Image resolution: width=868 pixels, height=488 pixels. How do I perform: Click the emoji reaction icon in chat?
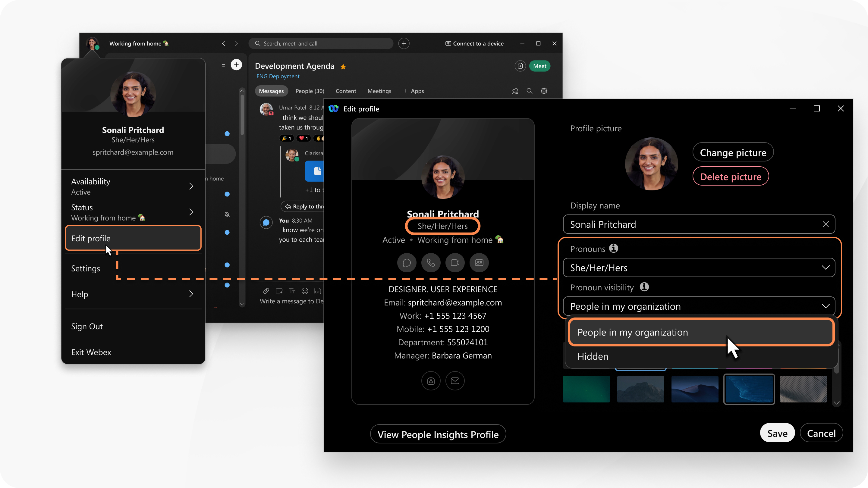pos(305,290)
